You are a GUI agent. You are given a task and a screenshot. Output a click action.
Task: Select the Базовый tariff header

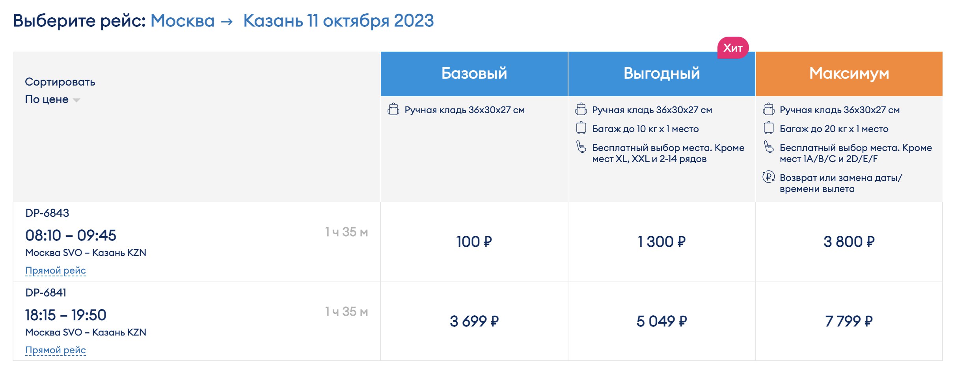pos(474,74)
